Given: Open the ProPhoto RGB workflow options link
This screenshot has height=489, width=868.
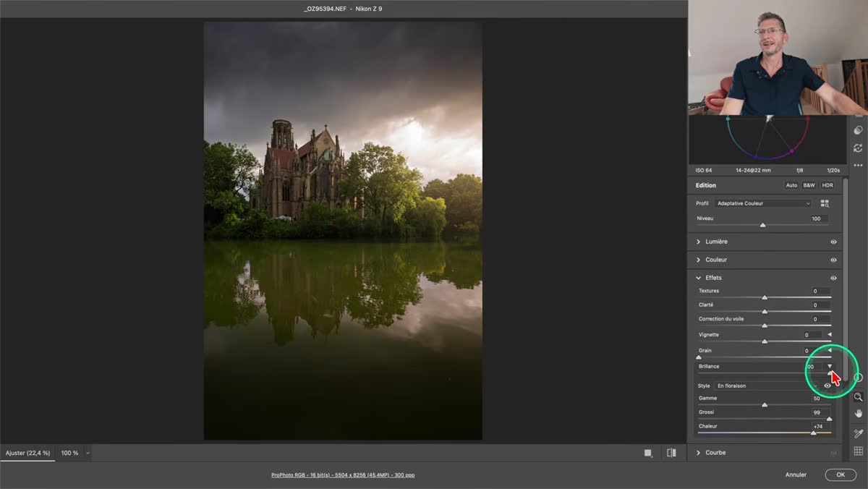Looking at the screenshot, I should [x=343, y=475].
